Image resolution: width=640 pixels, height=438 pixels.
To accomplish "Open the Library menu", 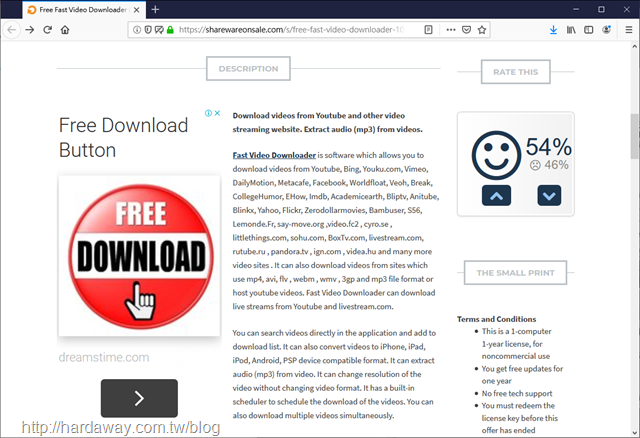I will pyautogui.click(x=571, y=30).
